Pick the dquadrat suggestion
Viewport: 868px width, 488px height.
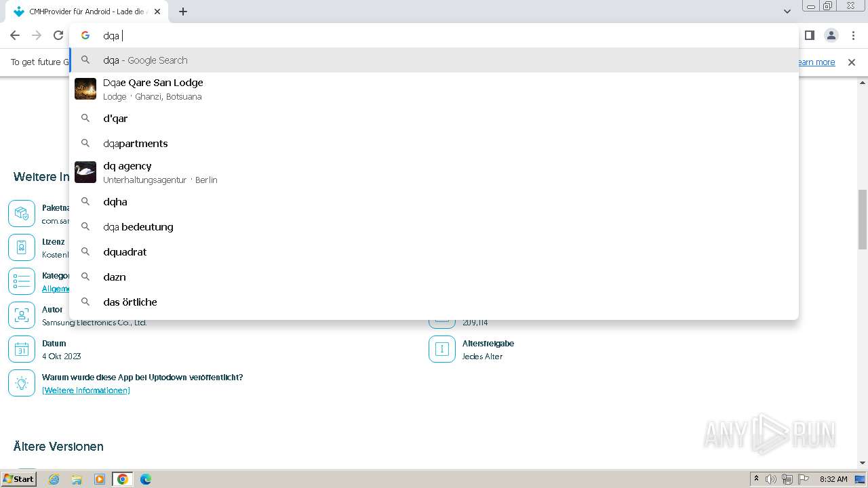(x=434, y=252)
